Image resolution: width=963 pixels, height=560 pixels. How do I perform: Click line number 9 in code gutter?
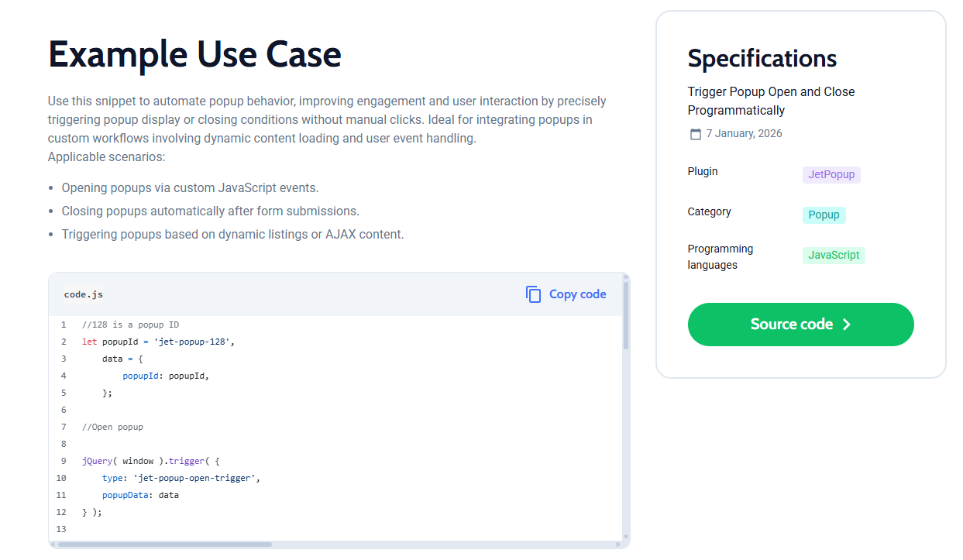pyautogui.click(x=64, y=461)
